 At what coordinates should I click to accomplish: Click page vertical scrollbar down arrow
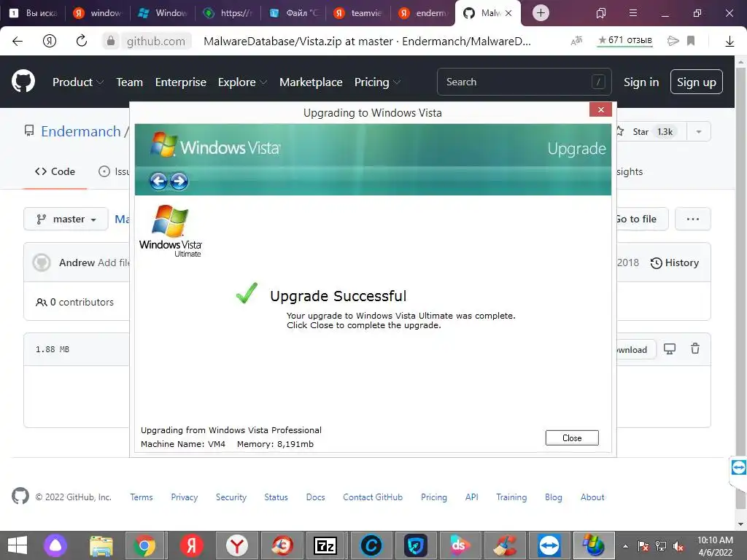(740, 524)
